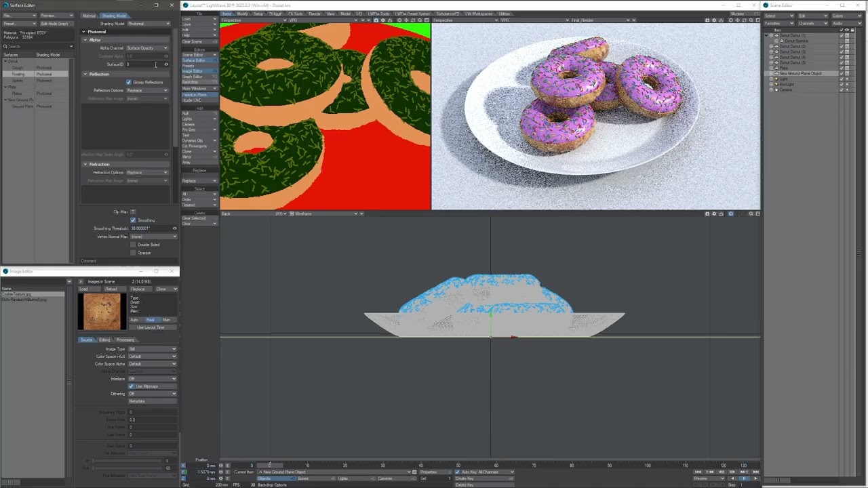The height and width of the screenshot is (488, 868).
Task: Go to the first frame in playback controls
Action: pos(698,472)
